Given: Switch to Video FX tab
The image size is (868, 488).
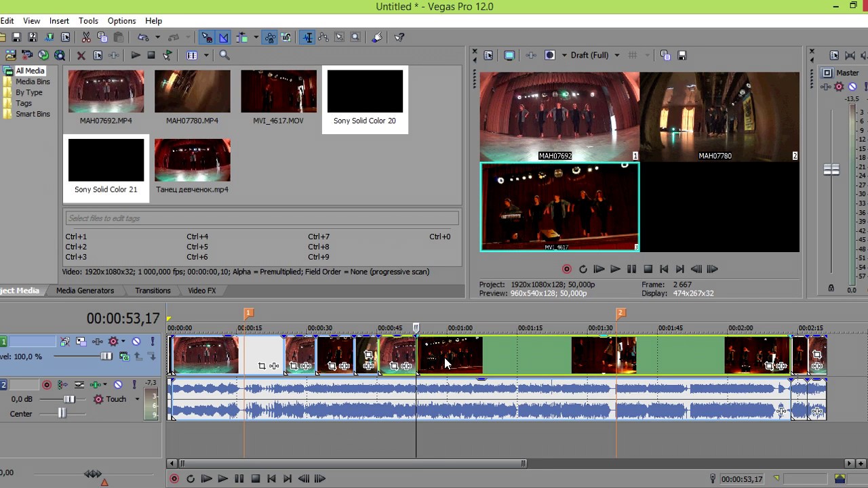Looking at the screenshot, I should click(x=202, y=290).
